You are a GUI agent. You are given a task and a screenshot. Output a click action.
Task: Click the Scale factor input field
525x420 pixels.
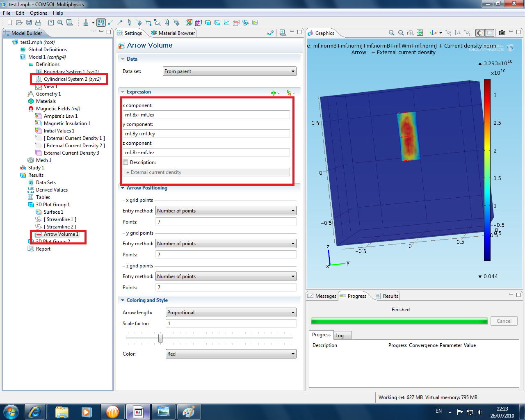click(231, 324)
